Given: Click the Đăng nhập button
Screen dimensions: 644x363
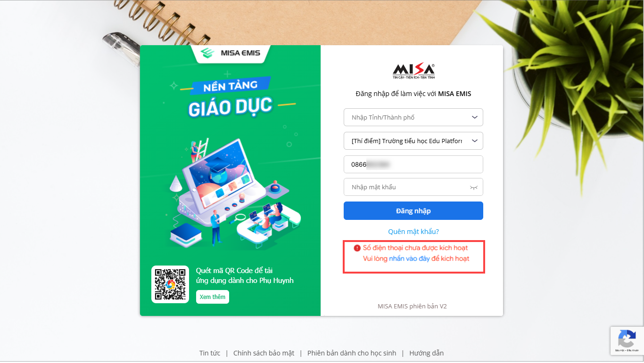Looking at the screenshot, I should tap(413, 210).
